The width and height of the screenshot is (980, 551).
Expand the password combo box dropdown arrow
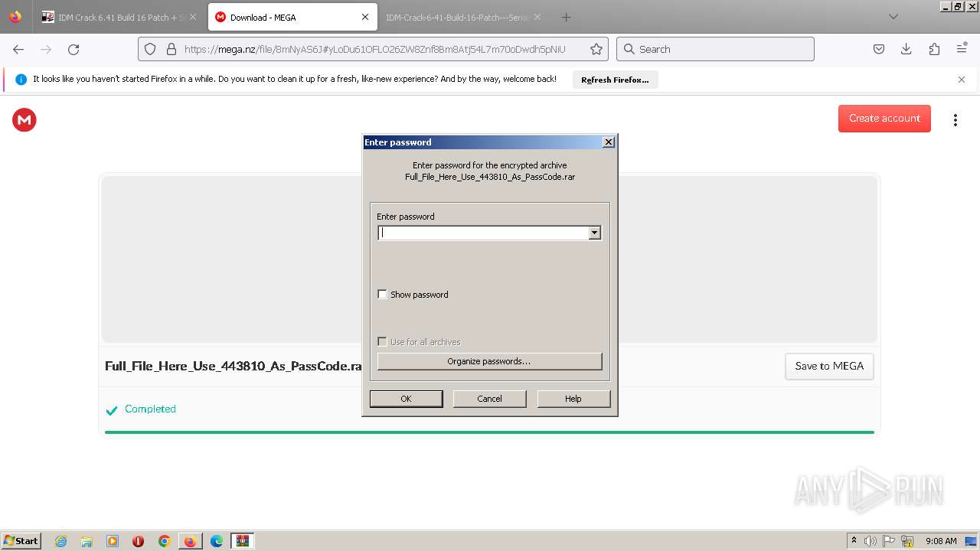pos(595,233)
